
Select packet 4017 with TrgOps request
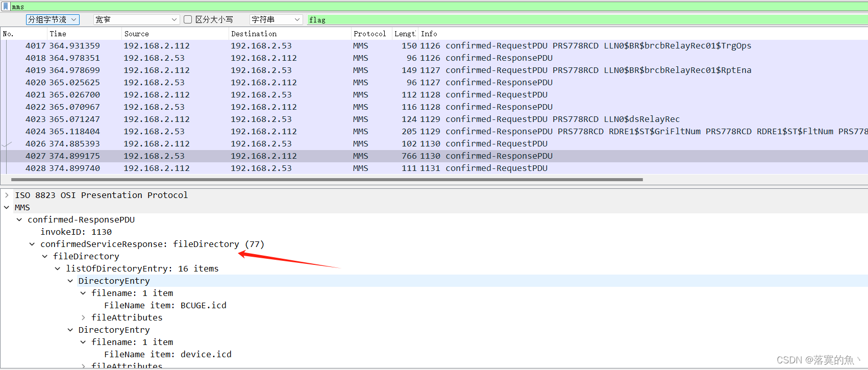[434, 46]
